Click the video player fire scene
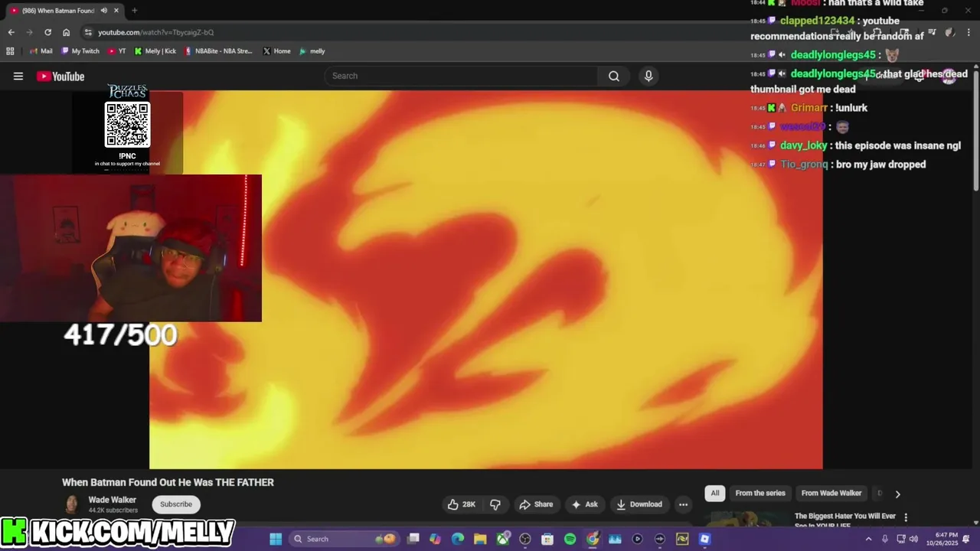 point(485,279)
